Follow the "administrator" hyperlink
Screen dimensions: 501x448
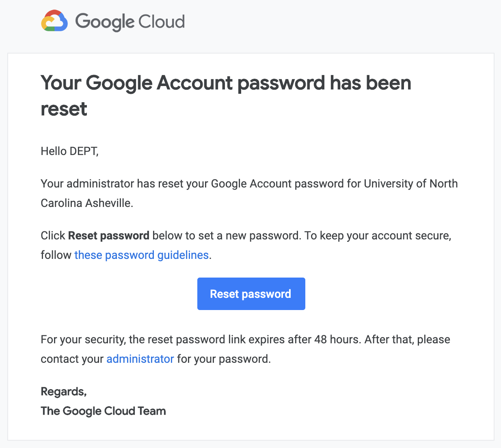(x=140, y=359)
